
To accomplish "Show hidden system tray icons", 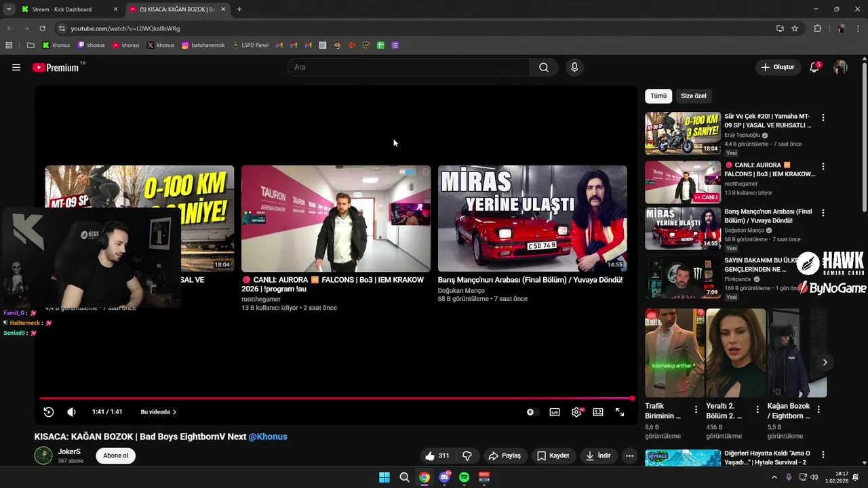I will point(774,477).
